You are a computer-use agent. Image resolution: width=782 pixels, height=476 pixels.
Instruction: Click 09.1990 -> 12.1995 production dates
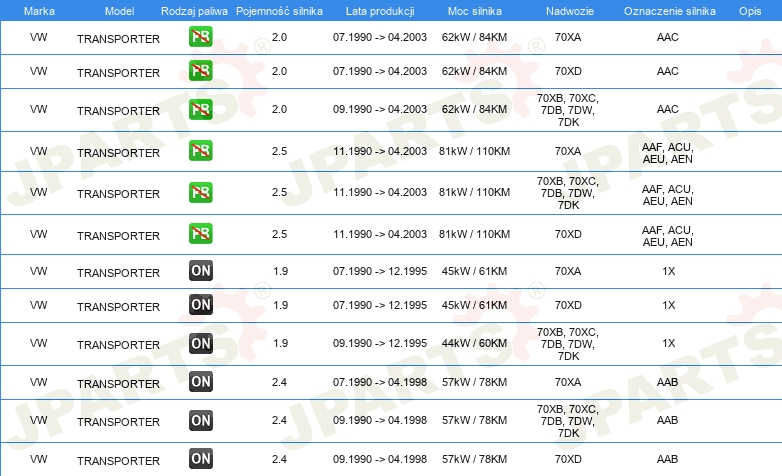point(380,343)
